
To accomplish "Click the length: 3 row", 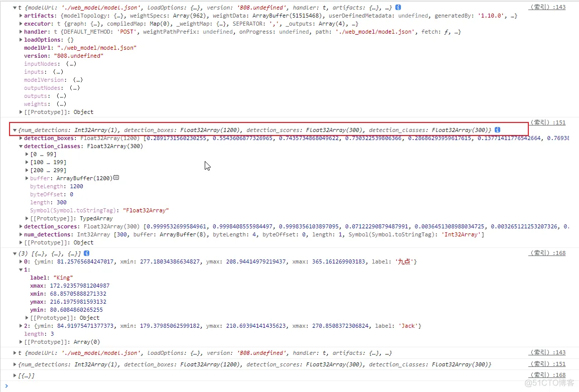I will pyautogui.click(x=39, y=334).
